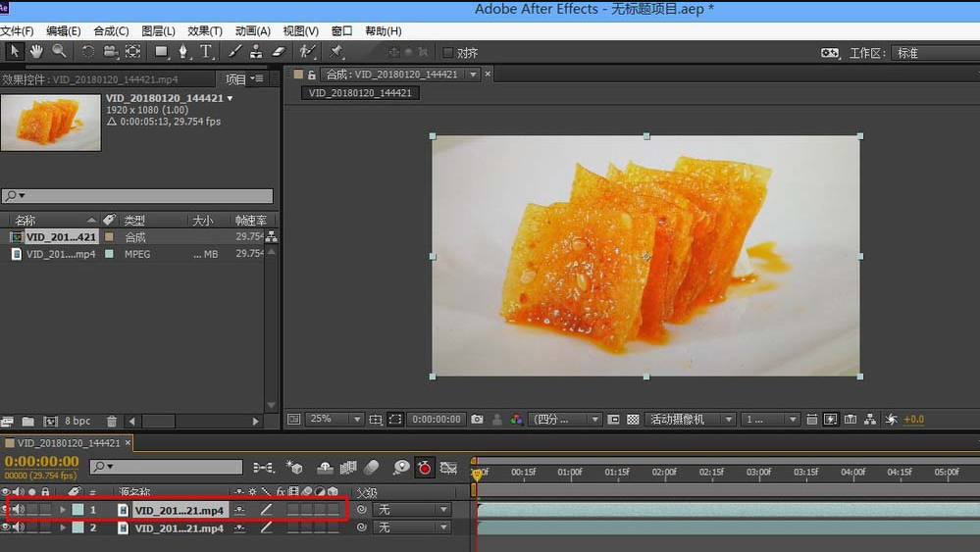
Task: Take snapshot with viewer camera icon
Action: [477, 420]
